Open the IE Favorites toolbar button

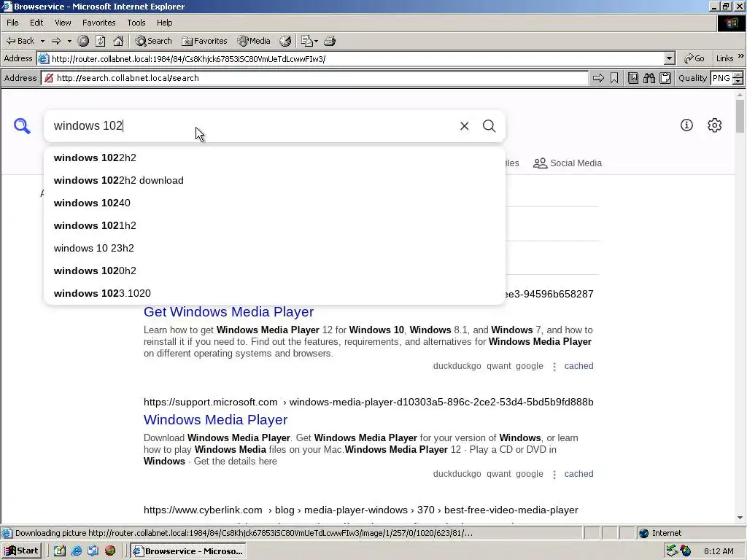coord(204,41)
